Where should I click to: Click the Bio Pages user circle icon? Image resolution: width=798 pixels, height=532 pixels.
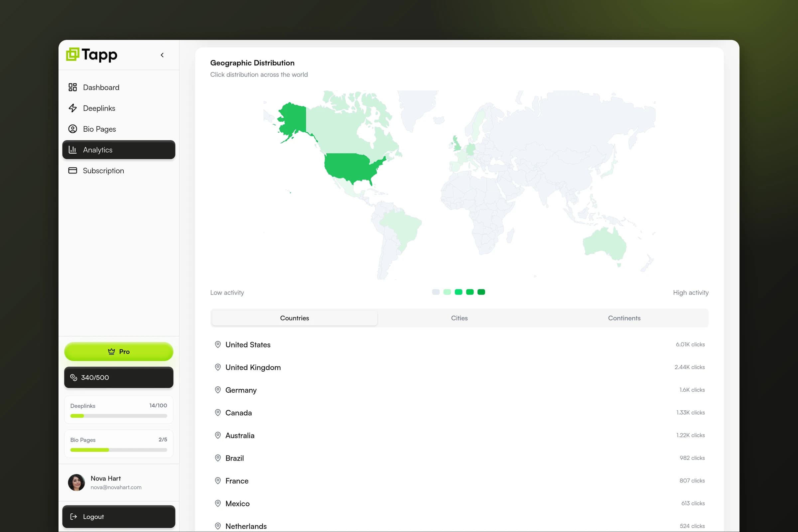coord(72,129)
